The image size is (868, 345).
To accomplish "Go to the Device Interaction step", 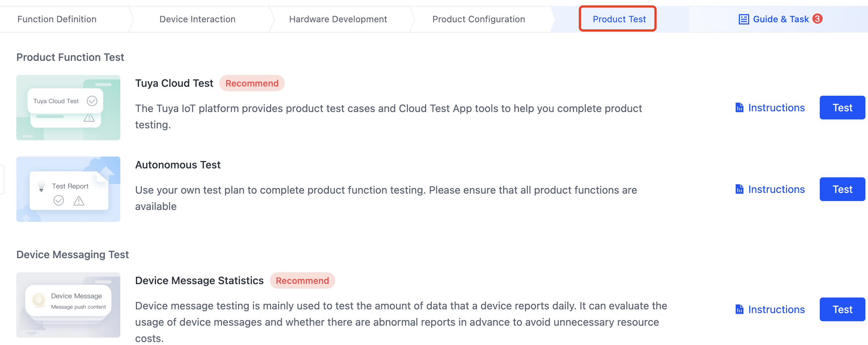I will [198, 19].
